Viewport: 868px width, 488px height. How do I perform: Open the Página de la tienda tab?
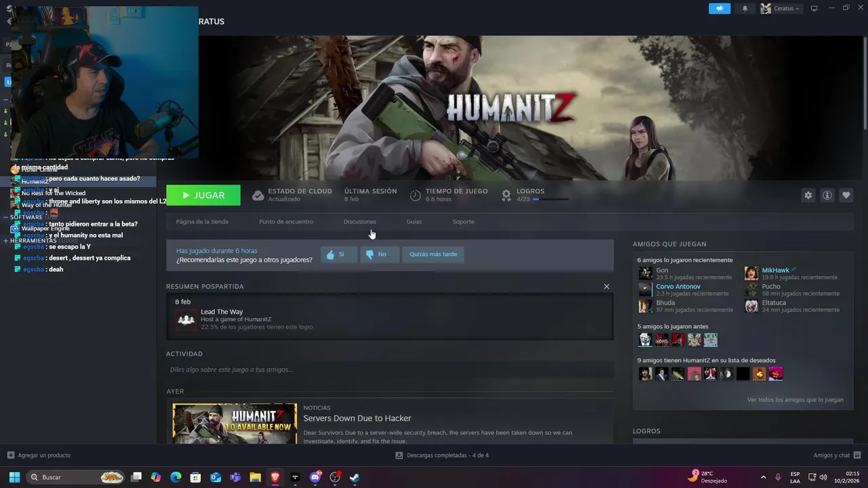(202, 222)
